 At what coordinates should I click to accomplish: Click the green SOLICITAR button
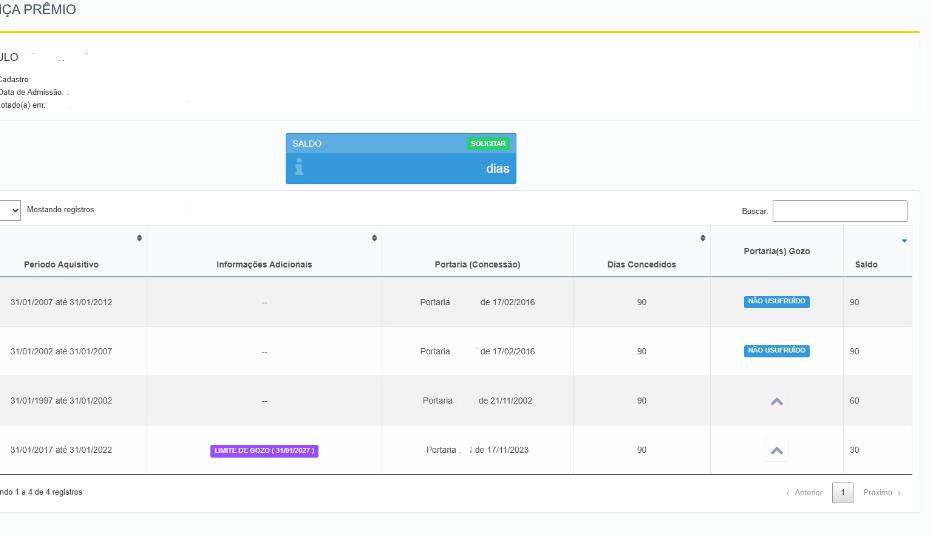tap(488, 144)
